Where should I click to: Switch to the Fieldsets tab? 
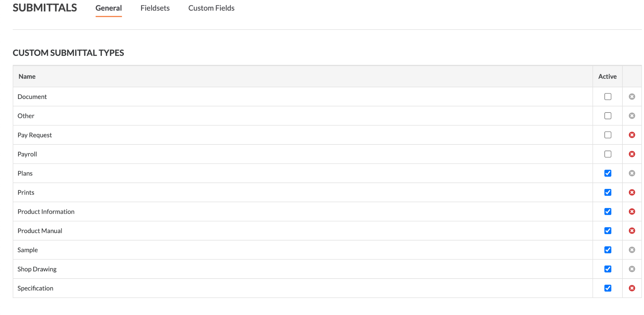click(x=155, y=8)
